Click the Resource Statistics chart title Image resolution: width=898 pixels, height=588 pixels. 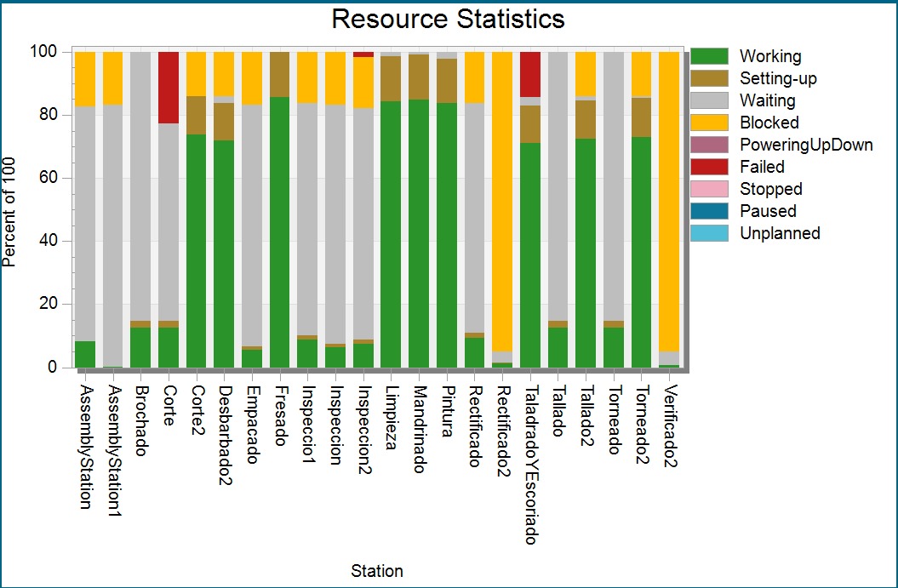pyautogui.click(x=448, y=19)
